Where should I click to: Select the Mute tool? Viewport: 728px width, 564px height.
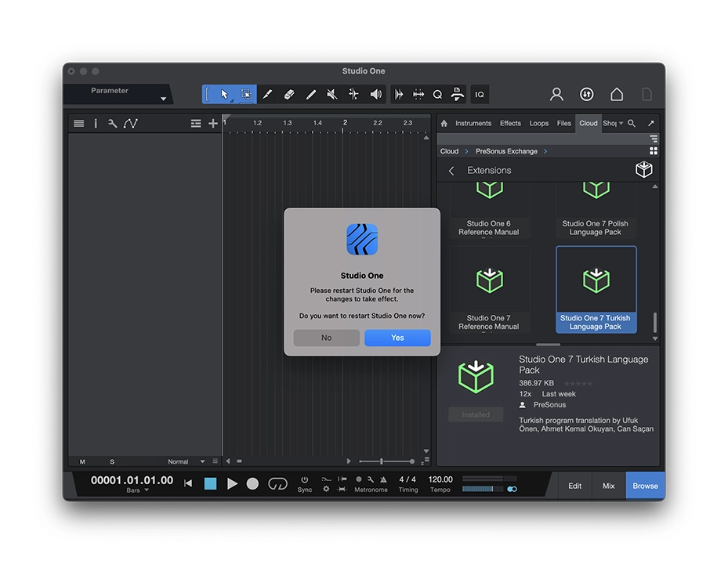332,94
